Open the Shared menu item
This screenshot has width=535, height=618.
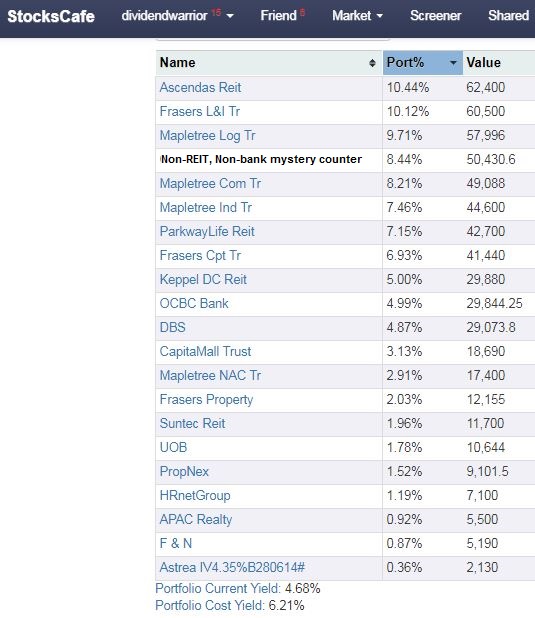508,16
